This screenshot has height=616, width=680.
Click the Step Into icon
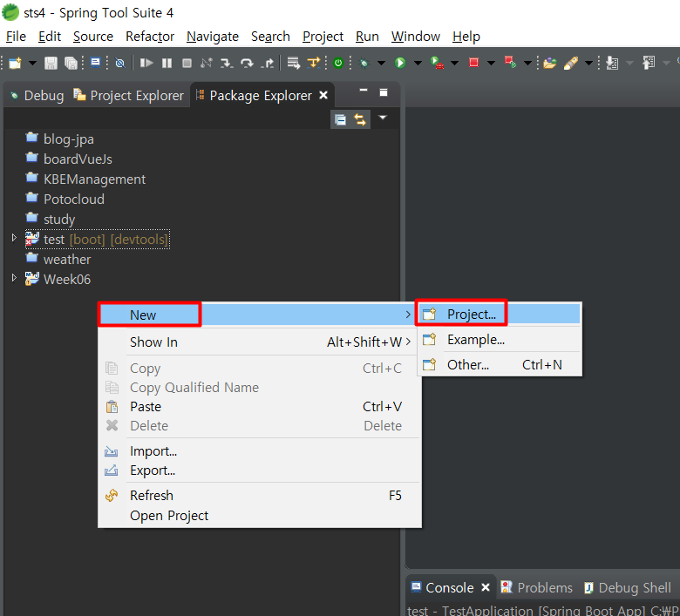pyautogui.click(x=227, y=64)
